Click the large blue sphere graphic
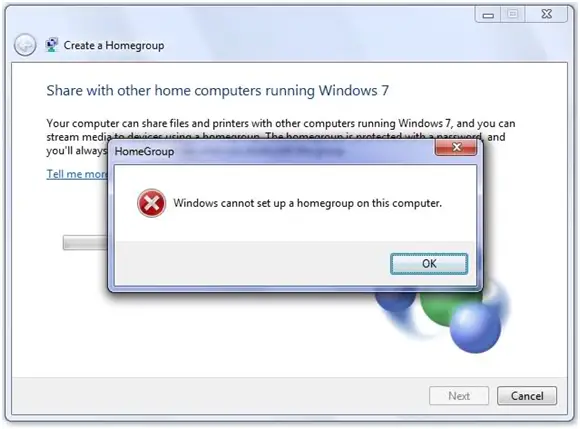Image resolution: width=580 pixels, height=429 pixels. pos(475,327)
